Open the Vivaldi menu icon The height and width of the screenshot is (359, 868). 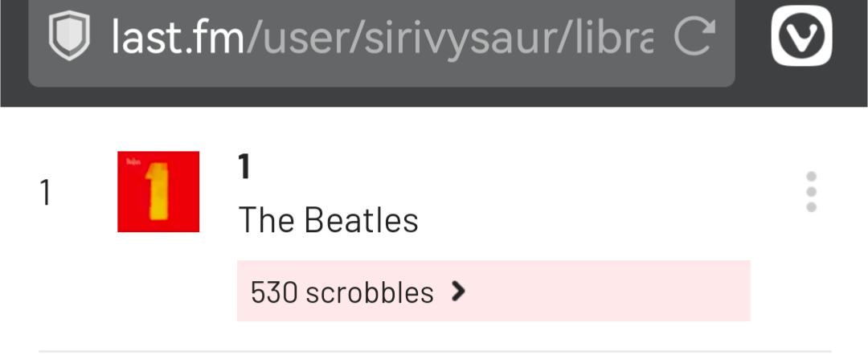[x=802, y=38]
